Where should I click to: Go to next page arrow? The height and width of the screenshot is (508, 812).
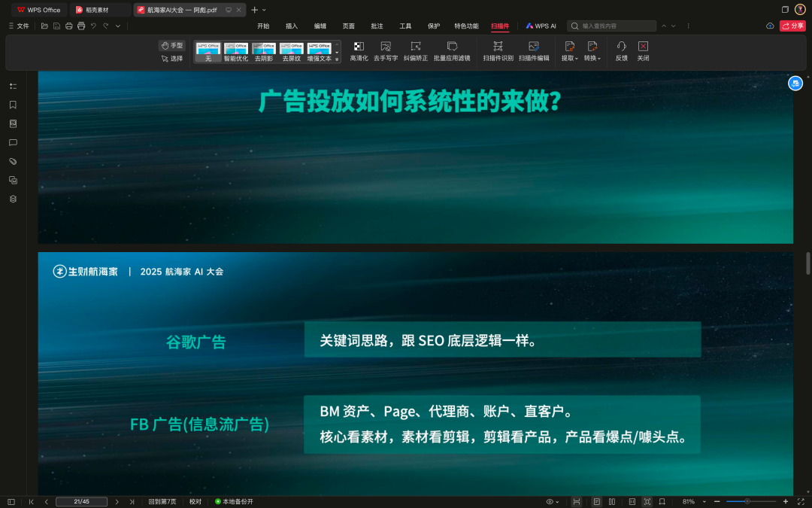point(117,502)
